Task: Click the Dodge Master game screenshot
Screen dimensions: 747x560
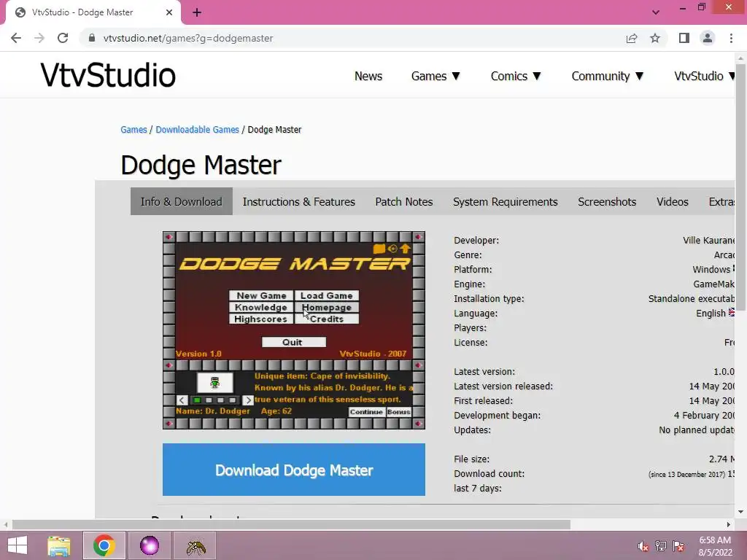Action: (294, 330)
